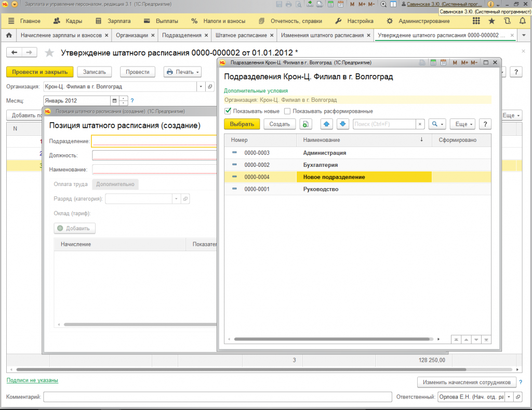Select the Бухгалтерия row in the list

click(x=321, y=165)
